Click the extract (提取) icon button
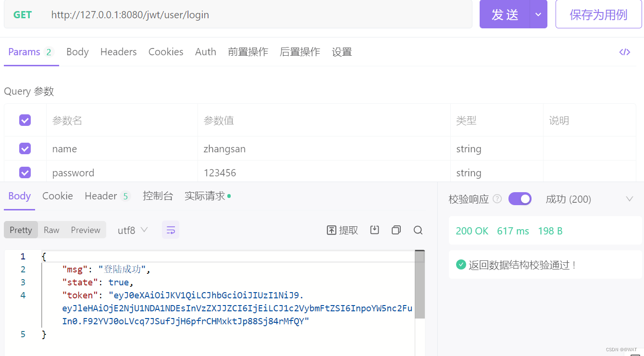644x356 pixels. coord(342,230)
